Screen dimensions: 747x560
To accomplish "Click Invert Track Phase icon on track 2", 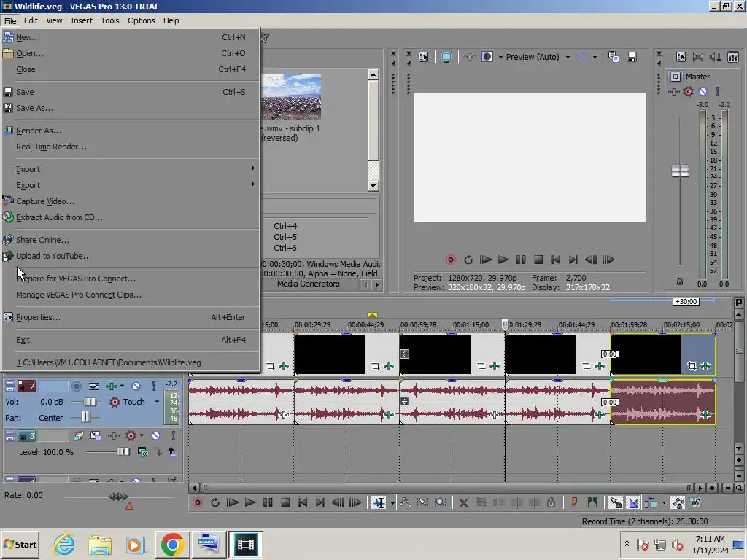I will (x=94, y=386).
